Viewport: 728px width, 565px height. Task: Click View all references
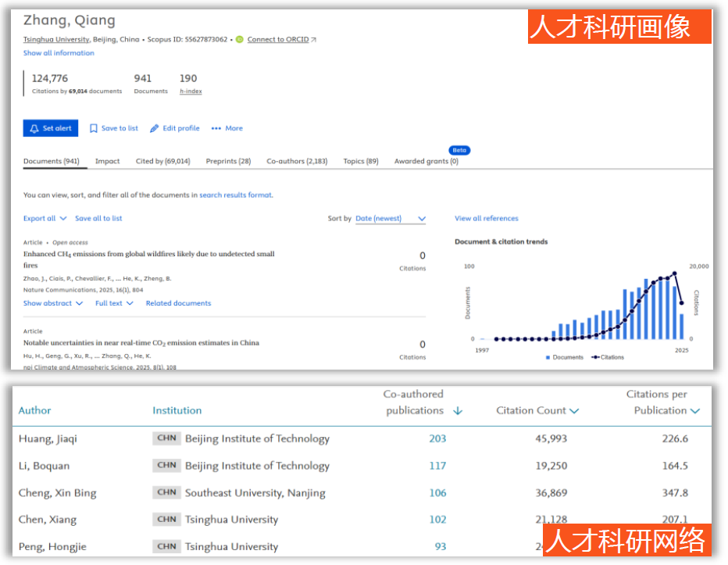[487, 218]
